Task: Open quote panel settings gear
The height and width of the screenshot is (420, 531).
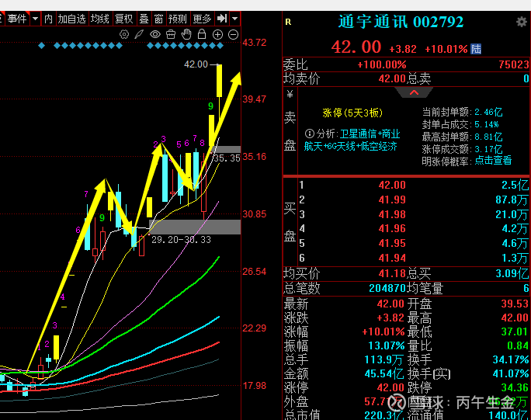Action: pos(522,22)
